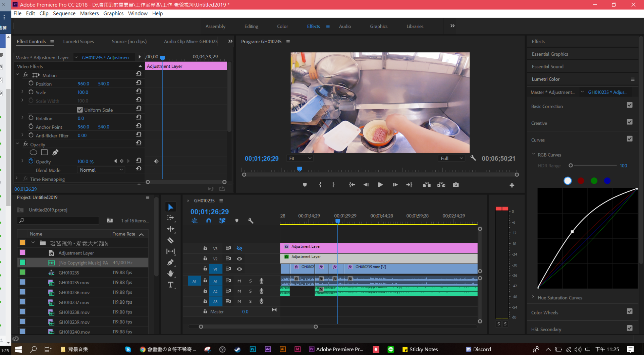
Task: Create ellipse mask under Opacity
Action: [x=33, y=152]
